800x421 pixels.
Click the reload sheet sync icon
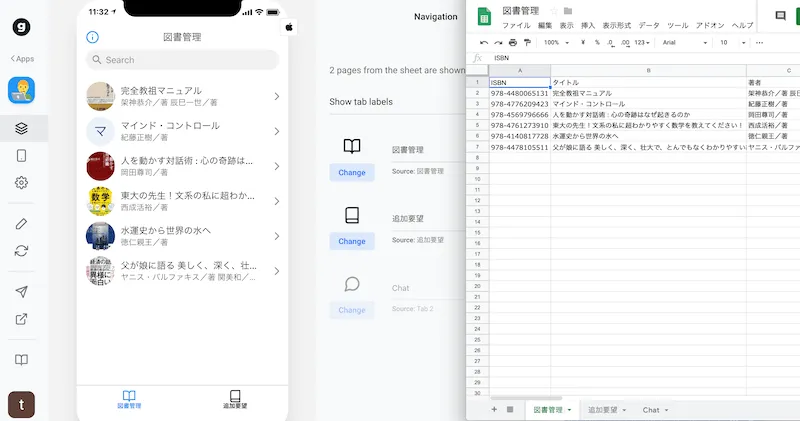21,251
